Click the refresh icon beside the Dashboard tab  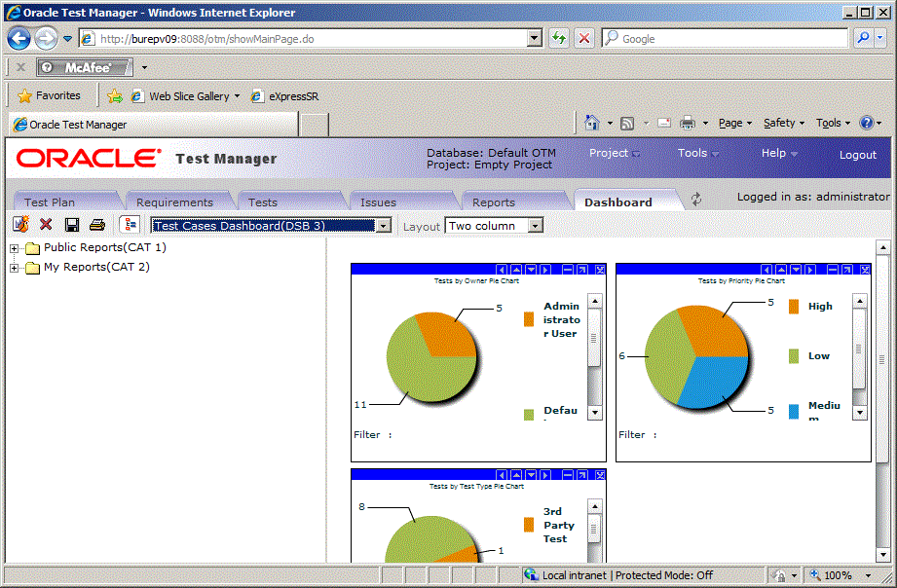click(x=696, y=200)
